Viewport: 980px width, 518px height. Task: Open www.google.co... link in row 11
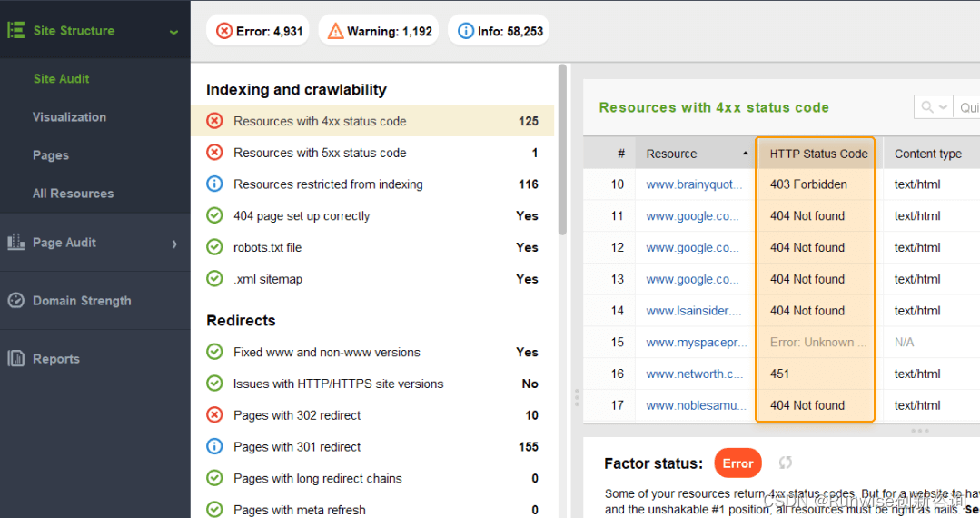692,216
